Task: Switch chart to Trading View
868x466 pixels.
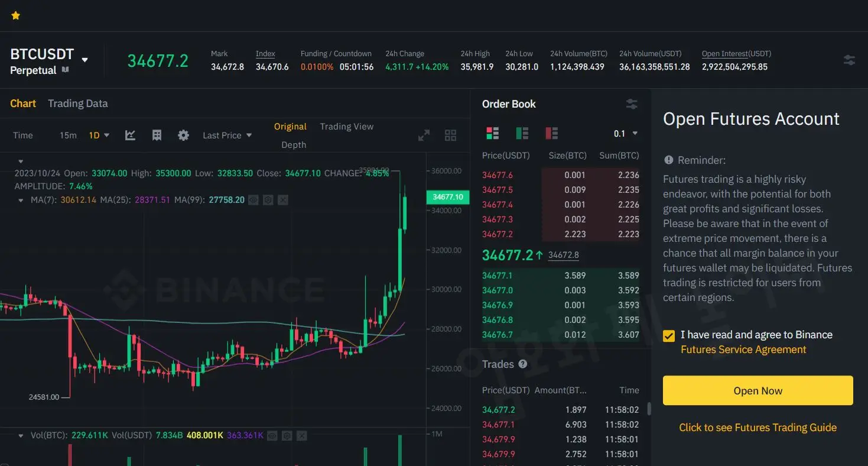Action: click(347, 127)
